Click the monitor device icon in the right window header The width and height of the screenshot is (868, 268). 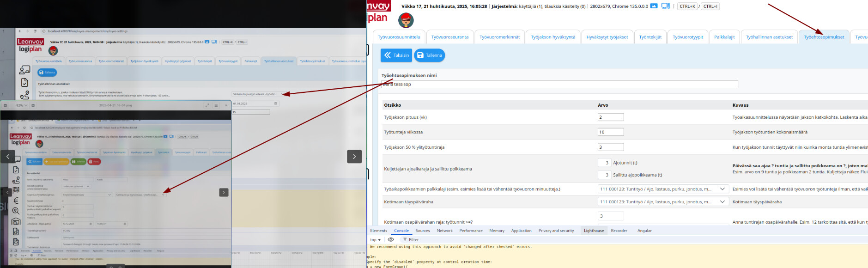tap(665, 6)
